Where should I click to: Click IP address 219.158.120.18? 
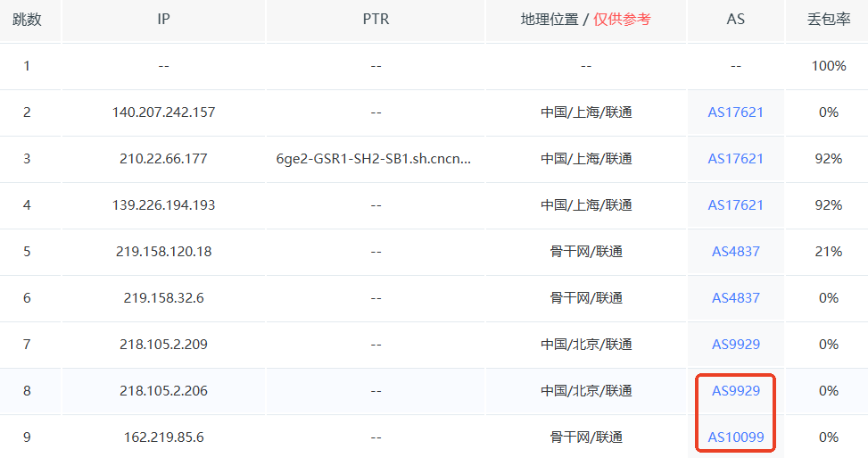[x=163, y=252]
